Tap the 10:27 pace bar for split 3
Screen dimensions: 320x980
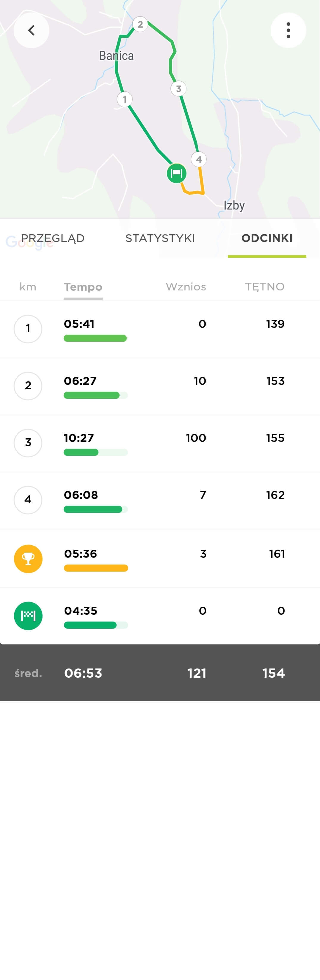pyautogui.click(x=96, y=452)
